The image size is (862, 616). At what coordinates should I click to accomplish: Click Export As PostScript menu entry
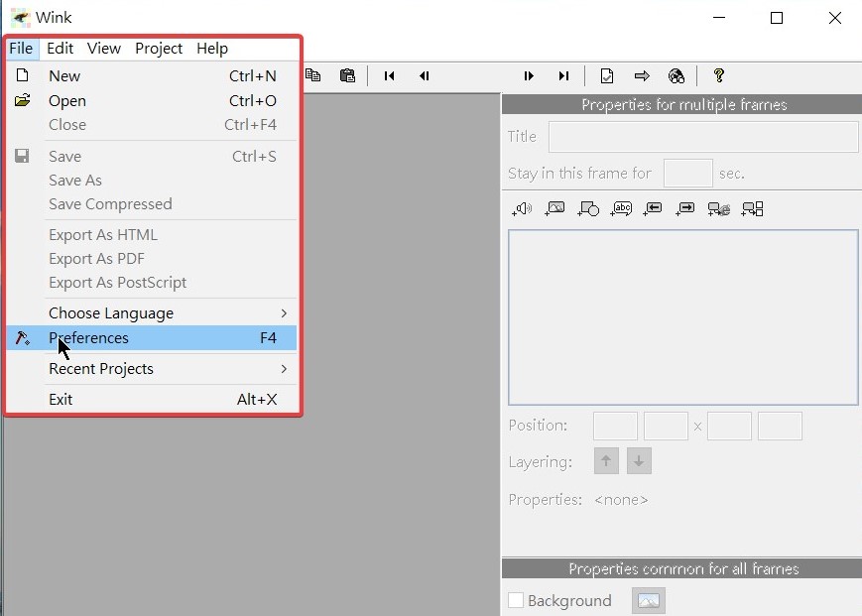click(152, 283)
